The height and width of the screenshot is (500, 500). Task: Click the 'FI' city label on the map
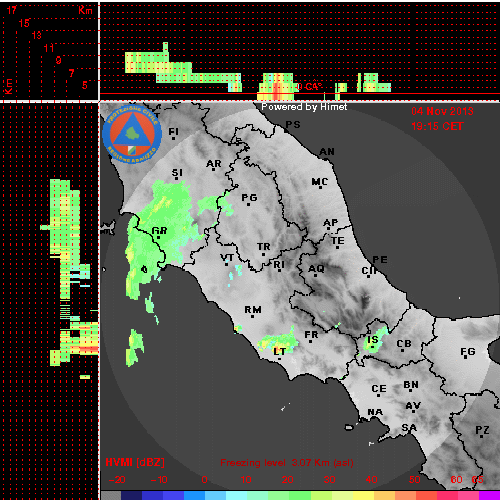tap(173, 131)
